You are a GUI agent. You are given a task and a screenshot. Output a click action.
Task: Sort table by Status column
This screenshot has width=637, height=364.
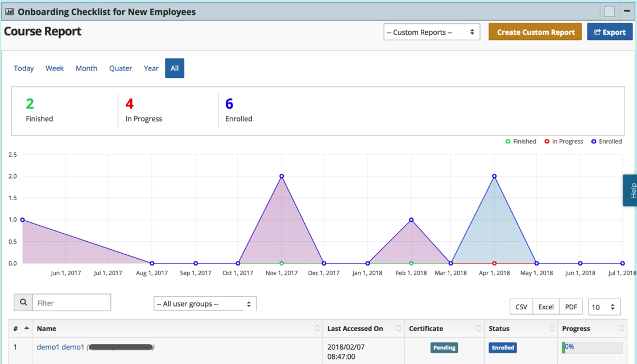(520, 328)
